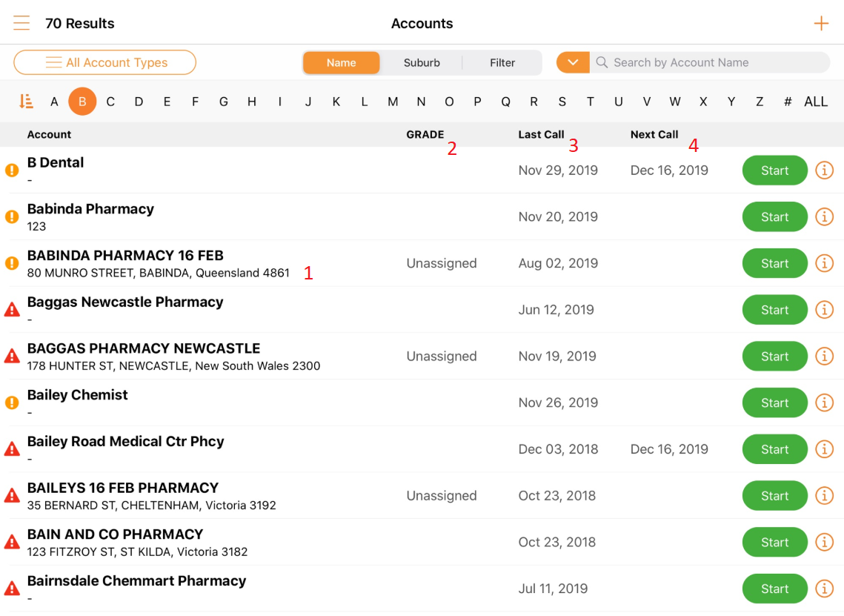Click orange warning icon next to Bailey Chemist
The width and height of the screenshot is (844, 616).
(x=12, y=403)
